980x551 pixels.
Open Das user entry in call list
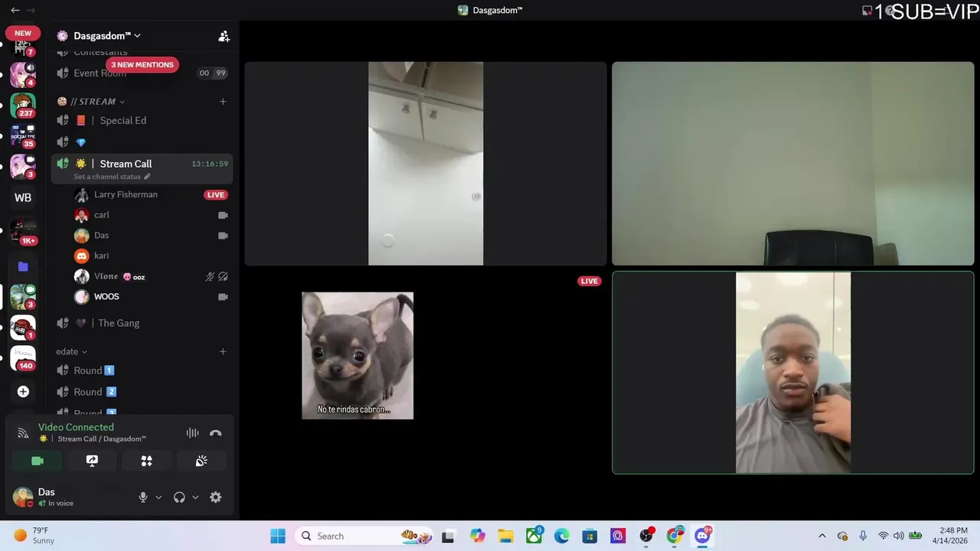click(152, 236)
